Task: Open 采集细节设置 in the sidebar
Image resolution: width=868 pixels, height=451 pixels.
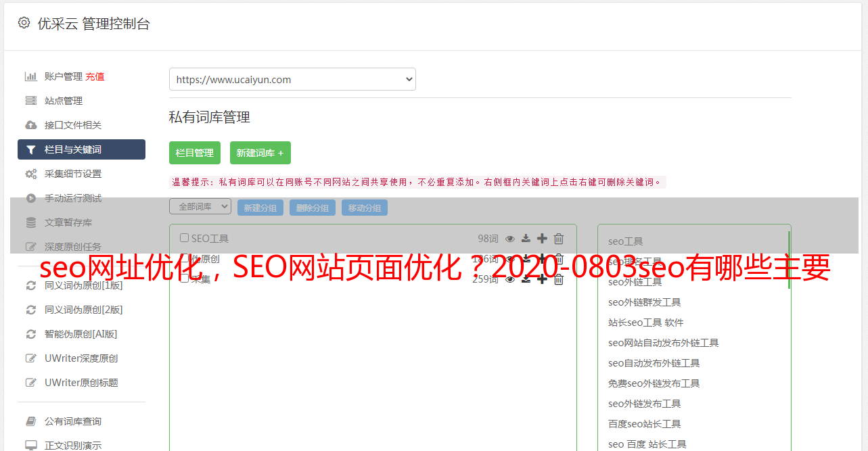Action: click(73, 174)
